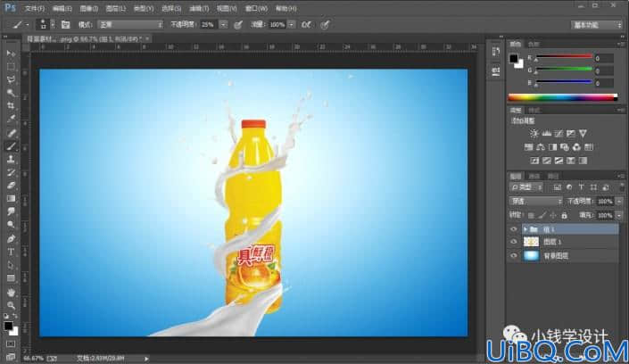Select the Eraser tool

pos(11,186)
